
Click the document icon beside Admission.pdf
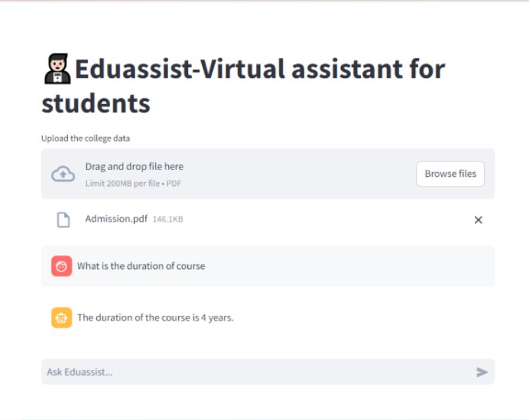[63, 220]
